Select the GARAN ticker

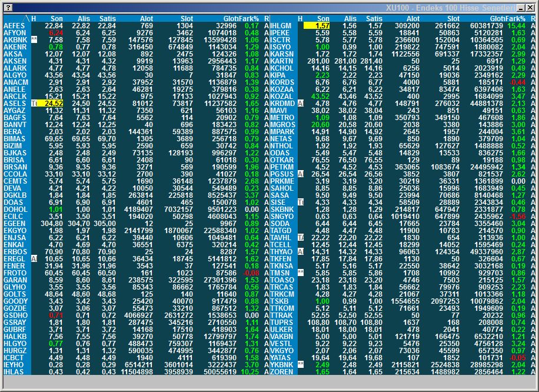point(15,280)
